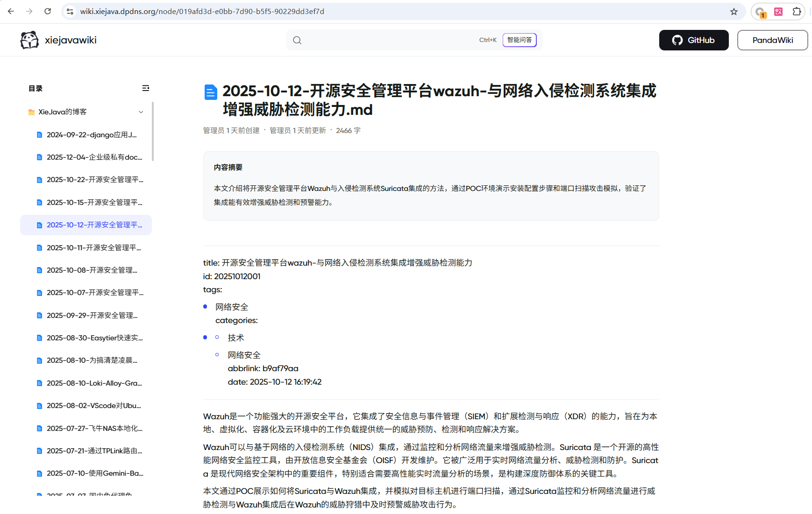
Task: Reload the page using the refresh icon
Action: (x=47, y=11)
